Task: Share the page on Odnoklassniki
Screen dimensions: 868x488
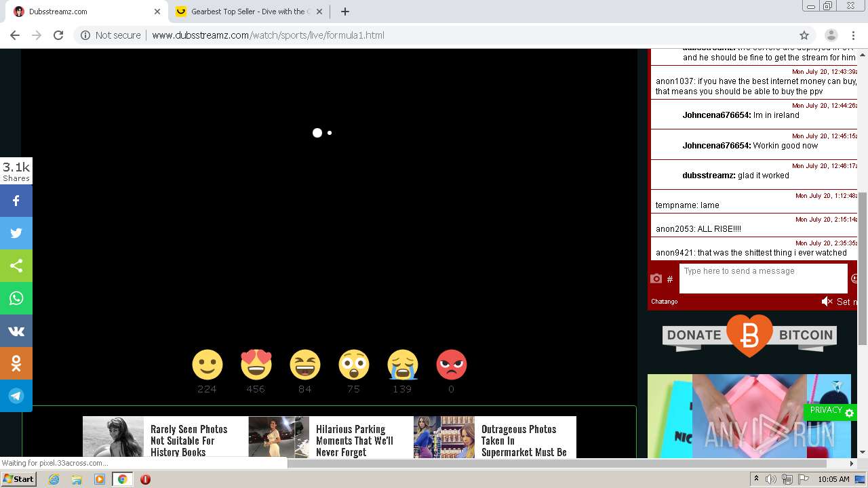Action: [16, 363]
